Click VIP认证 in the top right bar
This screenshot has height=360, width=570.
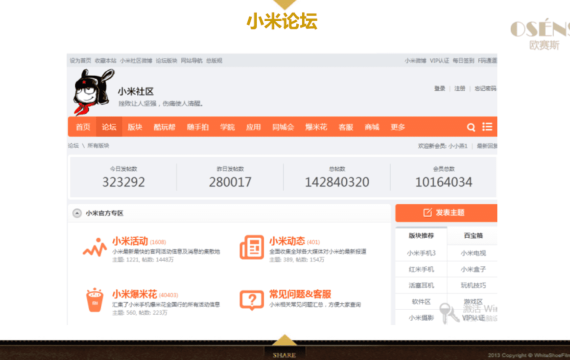[x=439, y=61]
